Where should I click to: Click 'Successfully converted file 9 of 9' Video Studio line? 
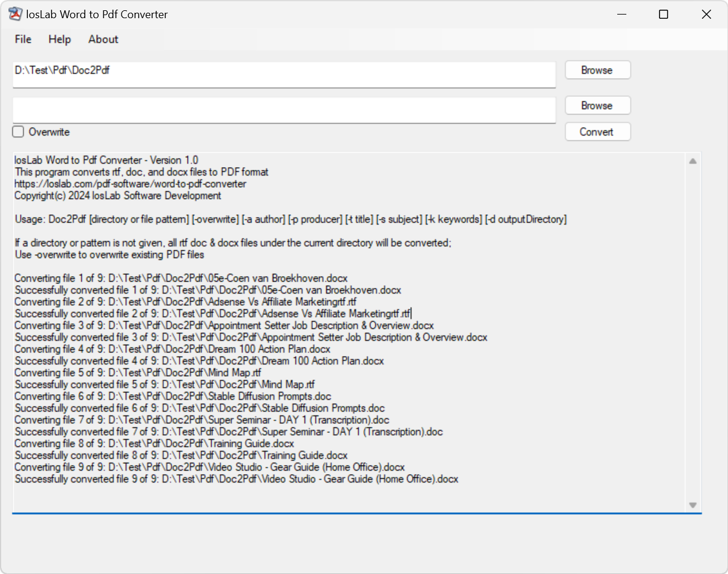click(x=236, y=479)
